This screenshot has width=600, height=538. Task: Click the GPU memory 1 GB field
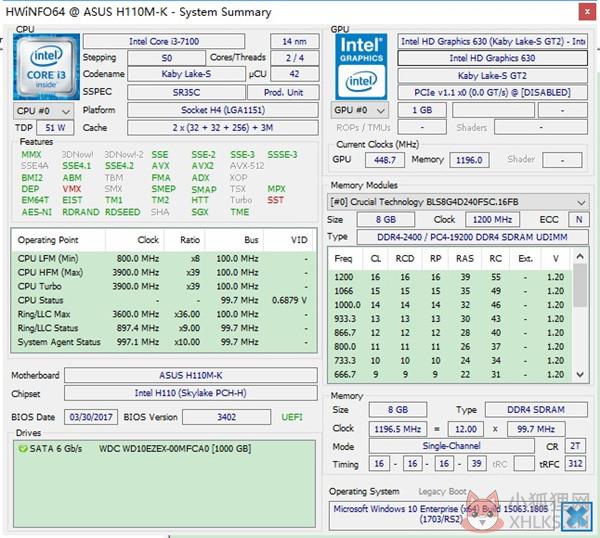(x=422, y=110)
